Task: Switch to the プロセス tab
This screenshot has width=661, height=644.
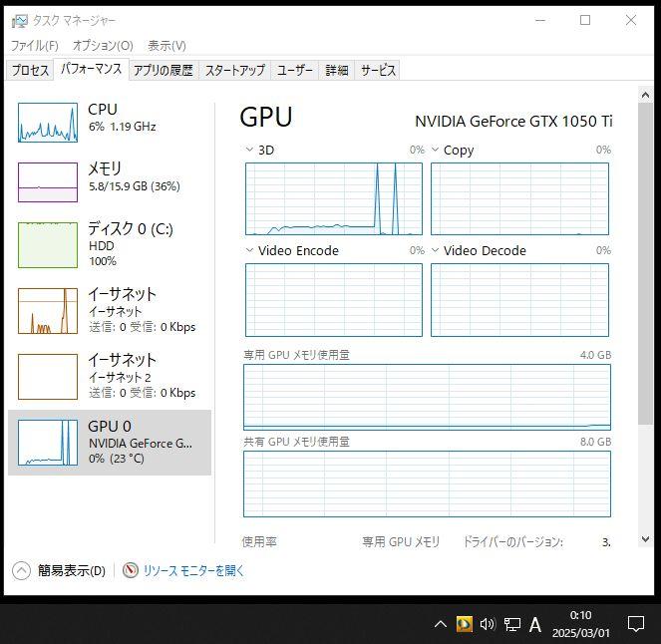Action: coord(30,70)
